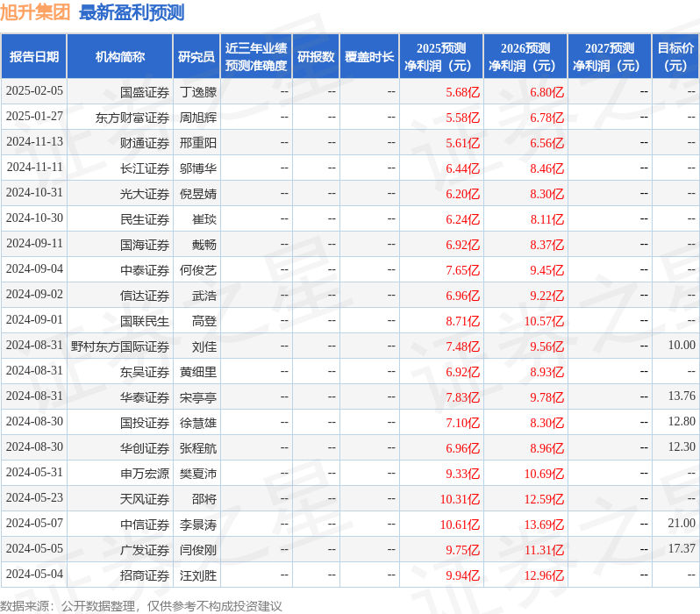Click institution 华创证券
This screenshot has height=614, width=700.
coord(145,449)
